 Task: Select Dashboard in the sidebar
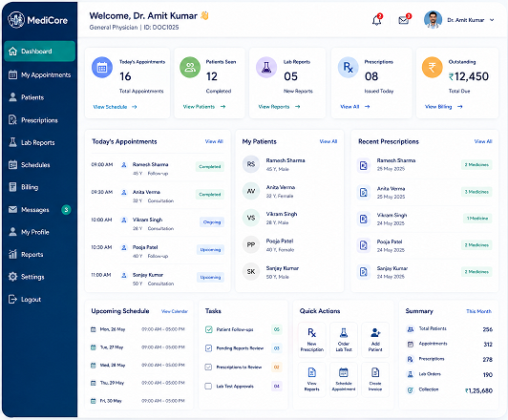tap(39, 52)
